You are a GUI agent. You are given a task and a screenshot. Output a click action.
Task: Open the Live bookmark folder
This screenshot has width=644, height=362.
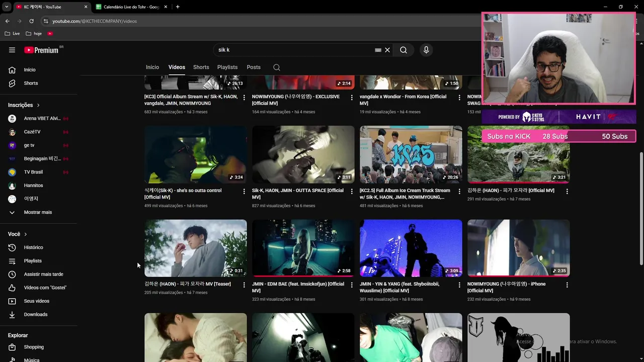click(12, 34)
